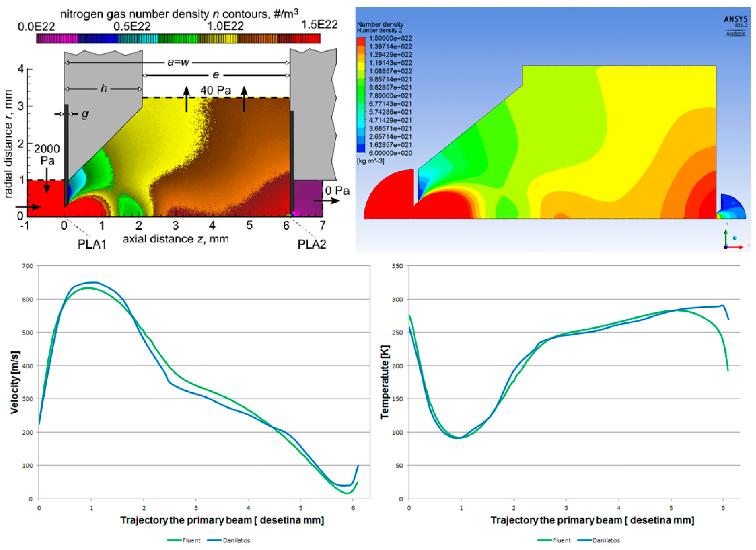Click the green Fluent legend marker under the velocity chart
This screenshot has height=550, width=756.
174,540
